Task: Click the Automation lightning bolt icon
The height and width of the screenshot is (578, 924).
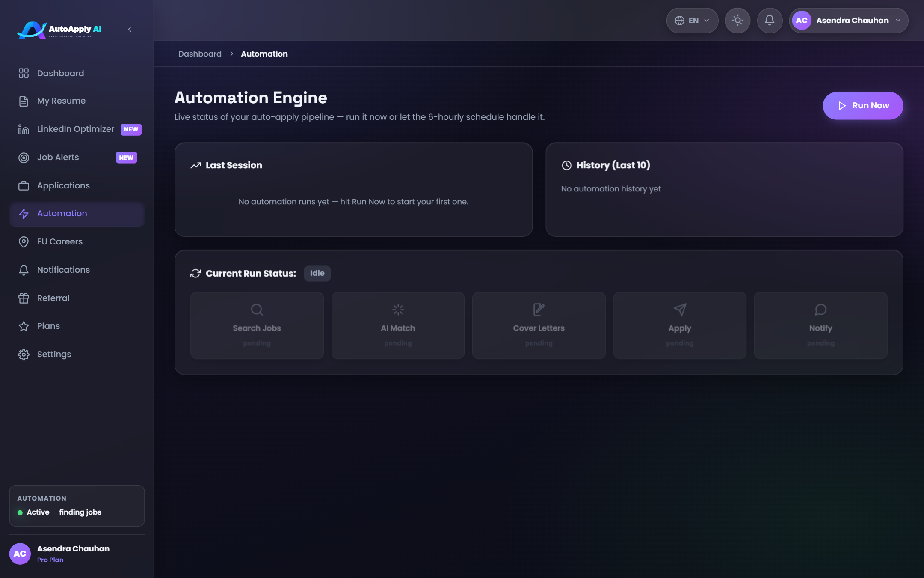Action: pyautogui.click(x=24, y=214)
